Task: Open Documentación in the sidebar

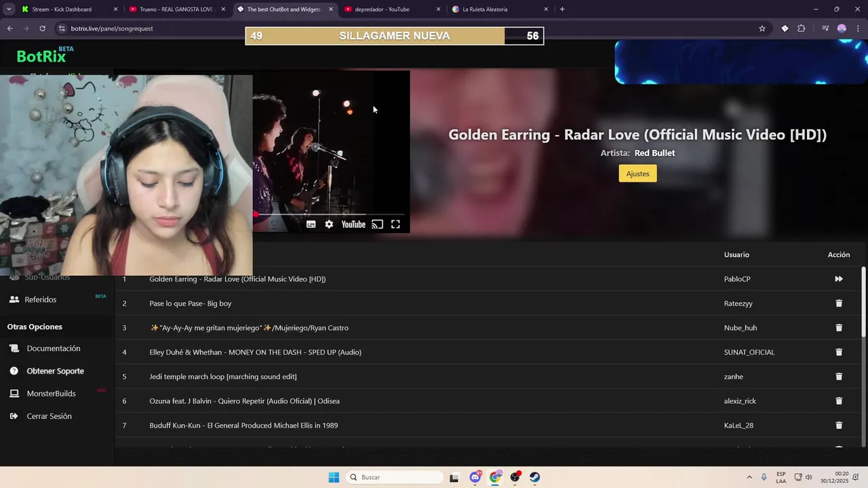Action: point(54,348)
